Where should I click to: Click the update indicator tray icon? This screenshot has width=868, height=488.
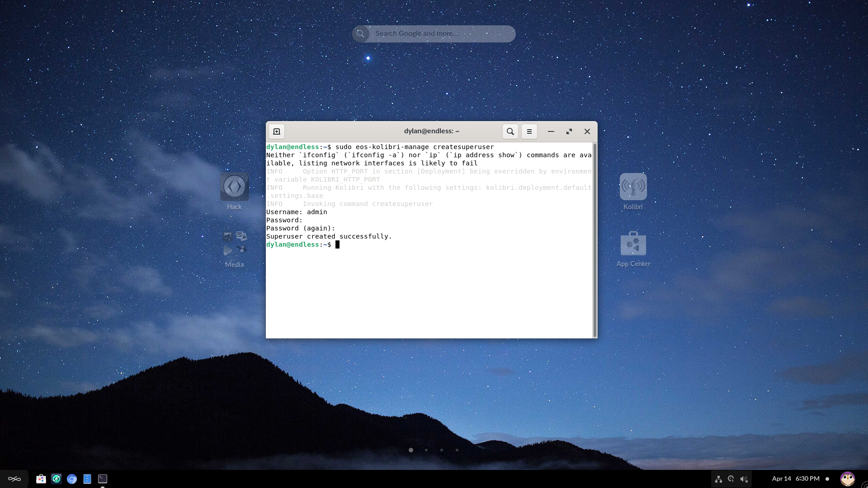[x=731, y=479]
